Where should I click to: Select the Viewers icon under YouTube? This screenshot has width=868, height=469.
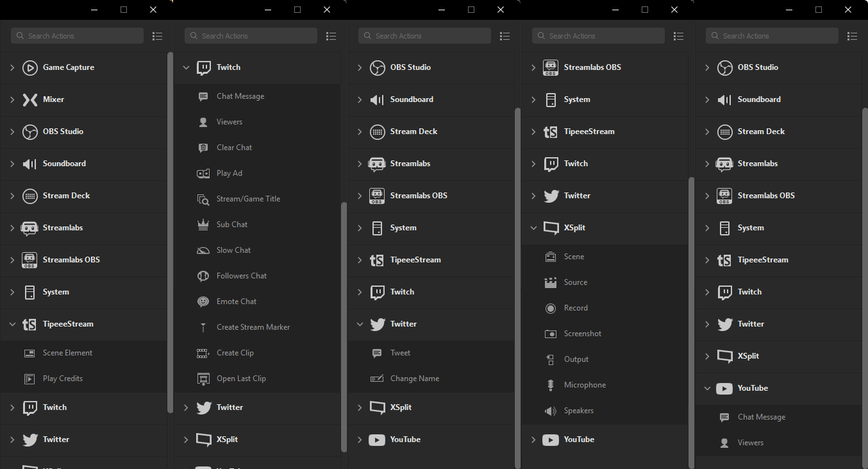click(724, 443)
